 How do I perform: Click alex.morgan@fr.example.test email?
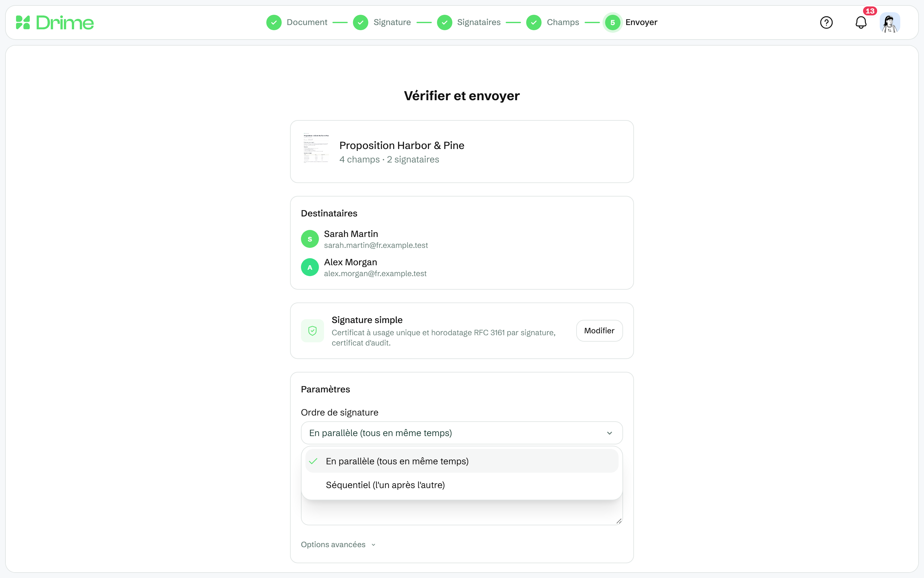coord(375,273)
